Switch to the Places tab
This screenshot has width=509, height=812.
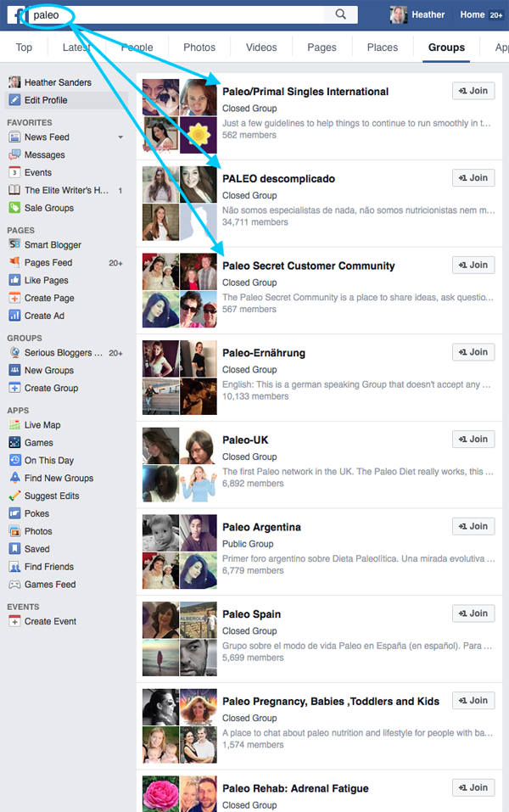click(383, 48)
